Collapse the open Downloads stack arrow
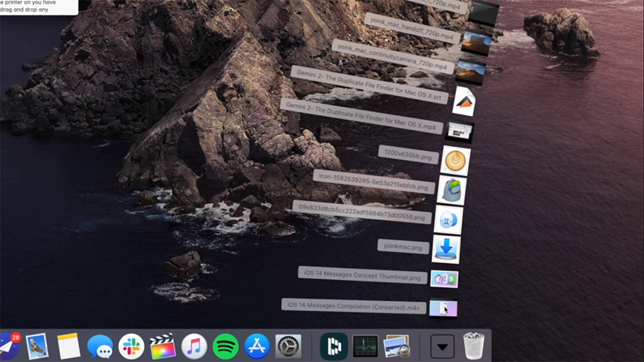 pos(442,347)
